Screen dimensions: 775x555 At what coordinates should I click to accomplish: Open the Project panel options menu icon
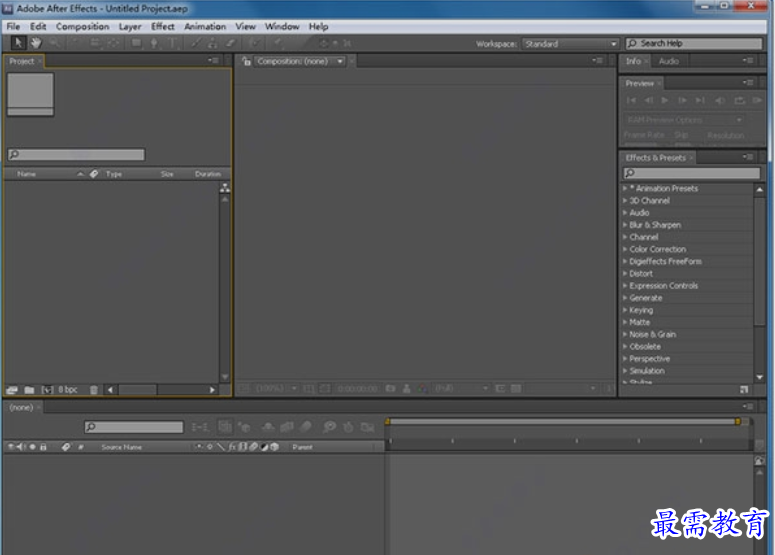click(x=213, y=61)
